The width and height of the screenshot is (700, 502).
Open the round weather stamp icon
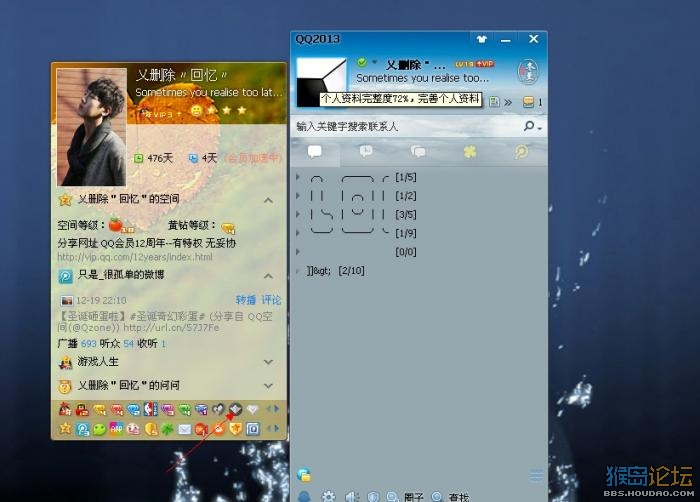coord(528,71)
